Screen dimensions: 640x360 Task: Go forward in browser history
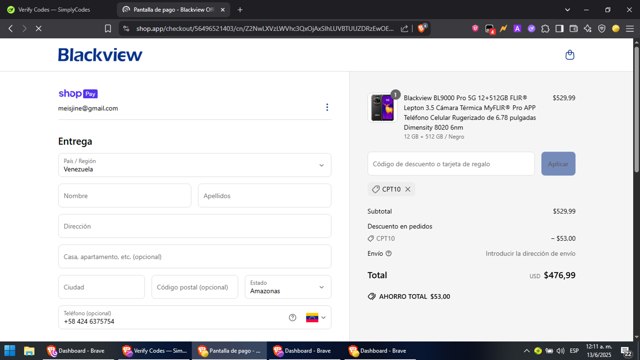tap(24, 29)
